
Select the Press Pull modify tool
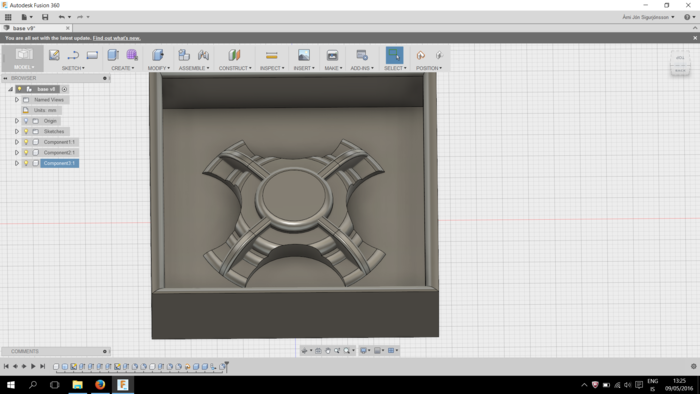click(x=158, y=55)
